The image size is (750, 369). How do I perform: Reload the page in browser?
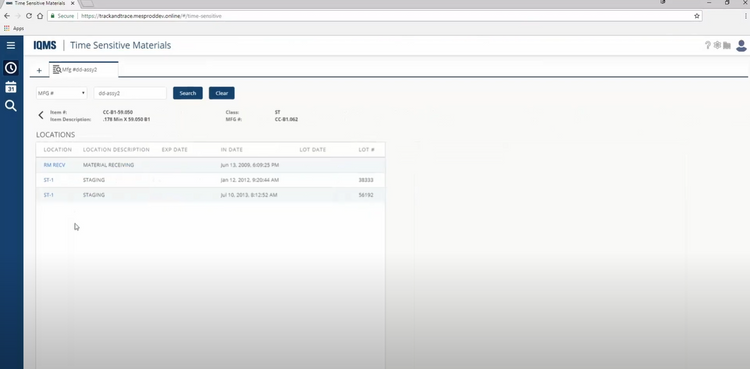tap(29, 16)
